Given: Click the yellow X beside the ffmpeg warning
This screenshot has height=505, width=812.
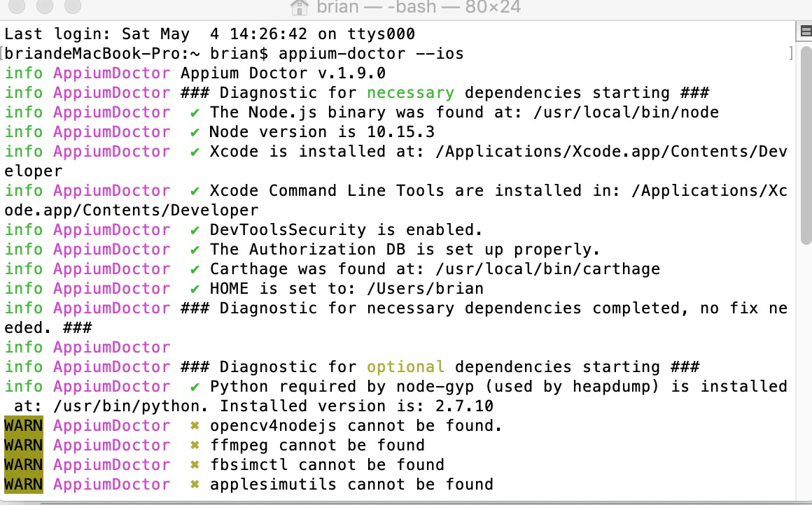Looking at the screenshot, I should 194,445.
